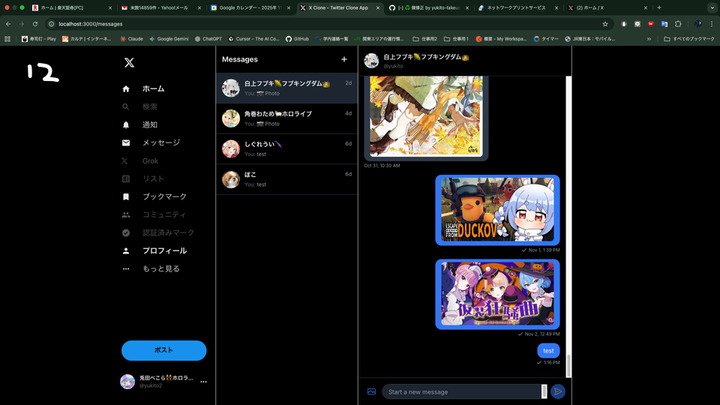Open the ホーム home navigation item
Viewport: 720px width, 405px height.
click(x=143, y=89)
